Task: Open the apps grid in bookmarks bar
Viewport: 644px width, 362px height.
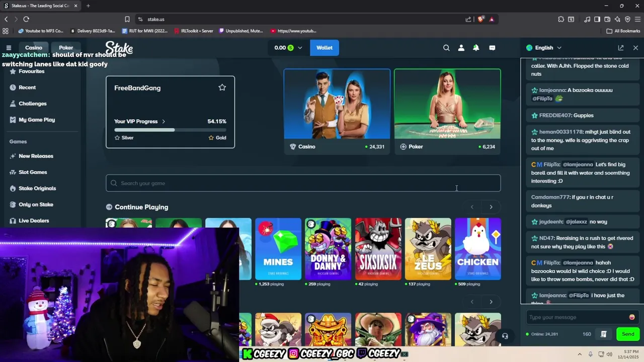Action: coord(6,31)
